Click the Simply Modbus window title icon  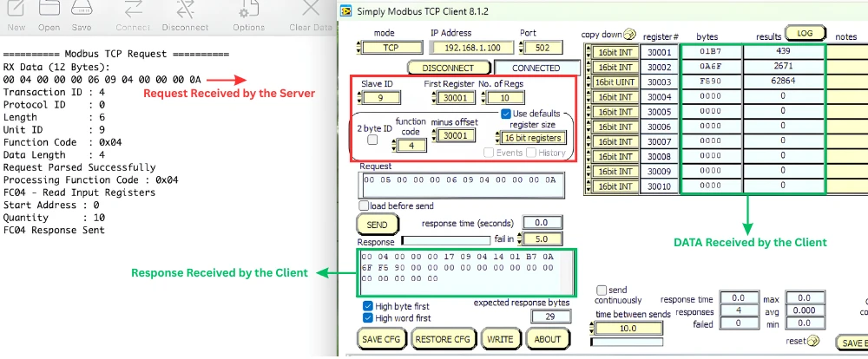pyautogui.click(x=346, y=11)
